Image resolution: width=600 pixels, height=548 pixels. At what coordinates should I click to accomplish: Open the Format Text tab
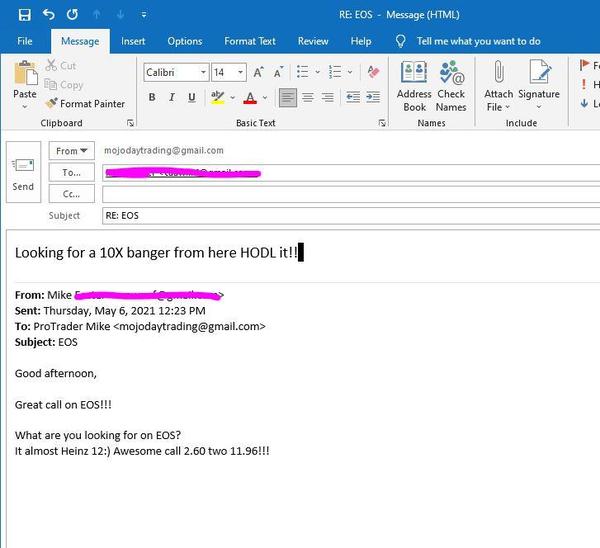(250, 41)
